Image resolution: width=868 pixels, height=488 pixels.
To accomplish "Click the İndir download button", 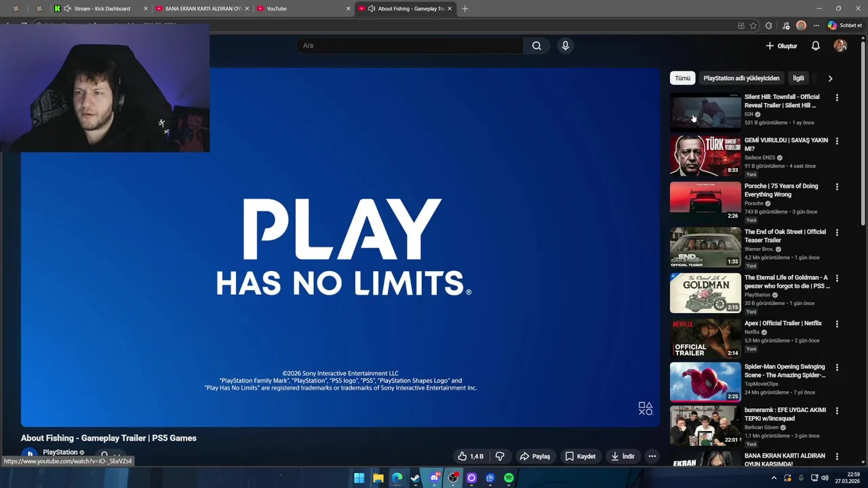I will (x=623, y=456).
